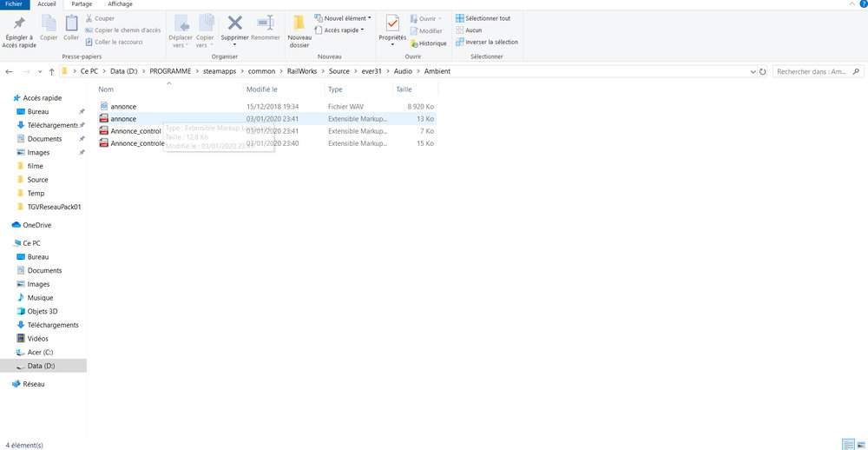Go forward with the right arrow
This screenshot has width=868, height=450.
click(25, 72)
